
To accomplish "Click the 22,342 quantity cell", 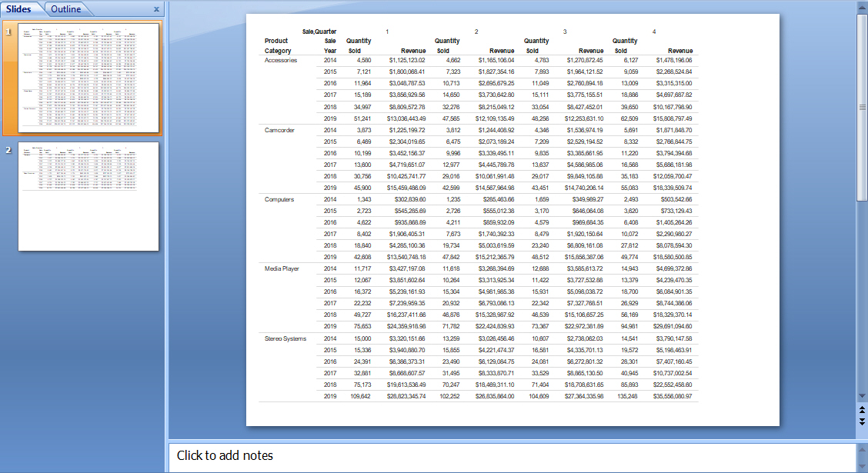I will 540,303.
